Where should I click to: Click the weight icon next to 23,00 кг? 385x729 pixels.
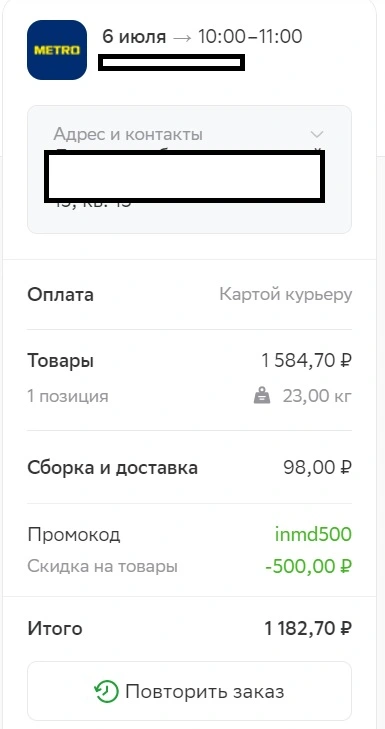point(262,397)
